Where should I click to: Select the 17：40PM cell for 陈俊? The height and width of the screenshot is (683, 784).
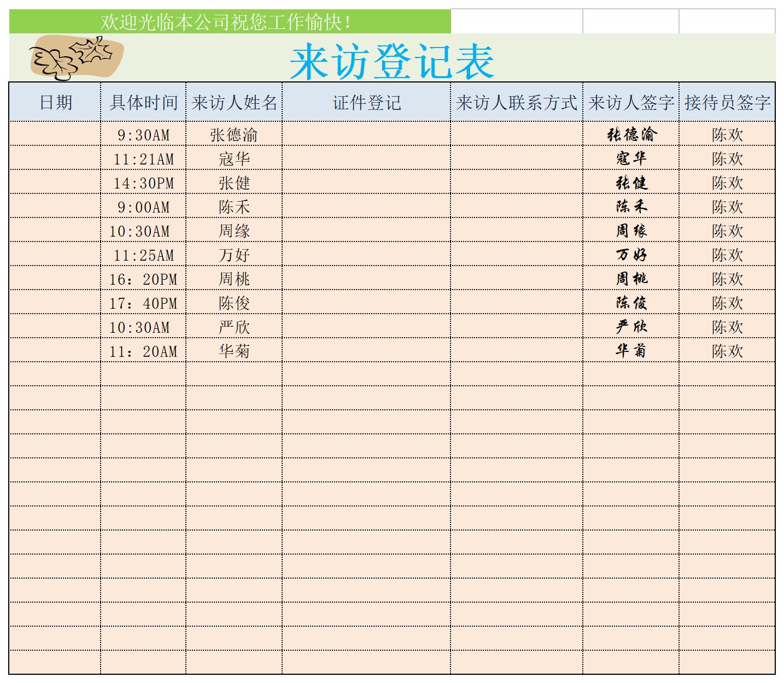pyautogui.click(x=144, y=303)
